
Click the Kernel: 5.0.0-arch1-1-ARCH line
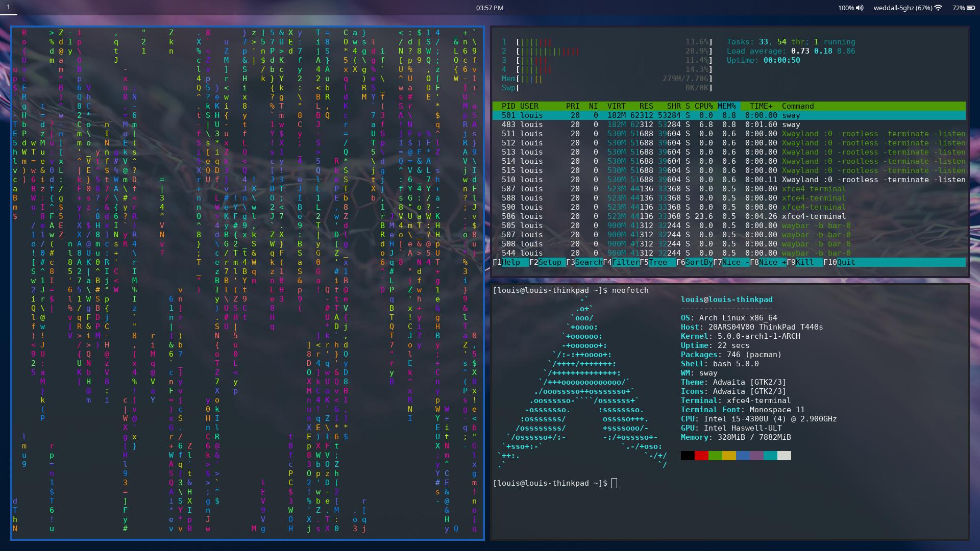click(x=741, y=336)
